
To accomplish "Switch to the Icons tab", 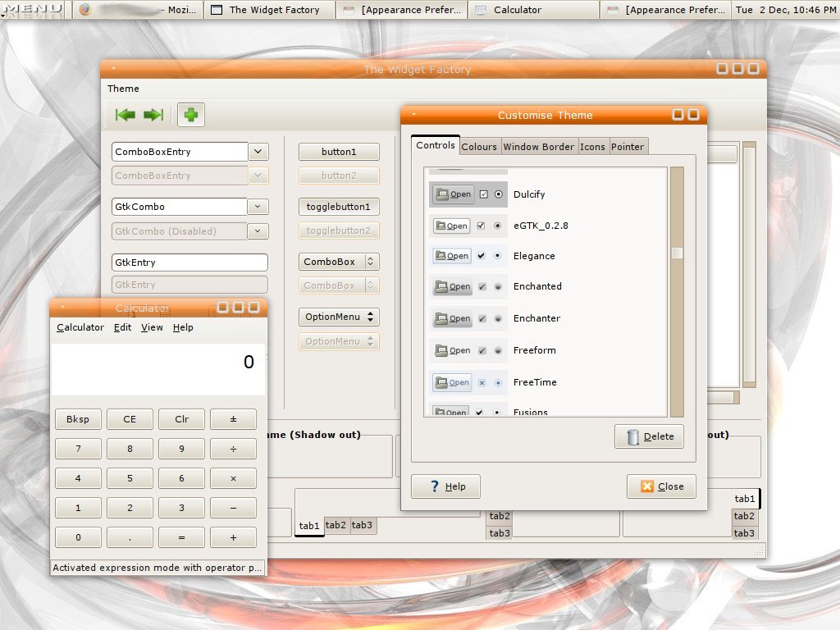I will 592,147.
